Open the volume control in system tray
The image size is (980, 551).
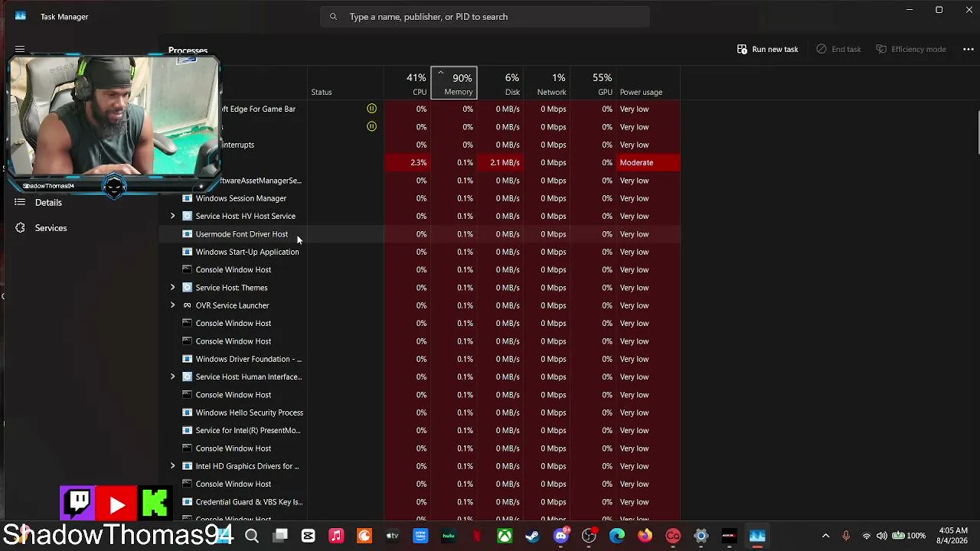pyautogui.click(x=882, y=536)
